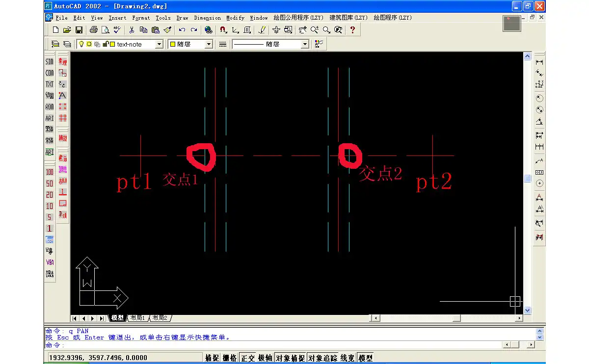Click the yellow layer color square in layer dropdown
This screenshot has width=589, height=364.
(112, 44)
